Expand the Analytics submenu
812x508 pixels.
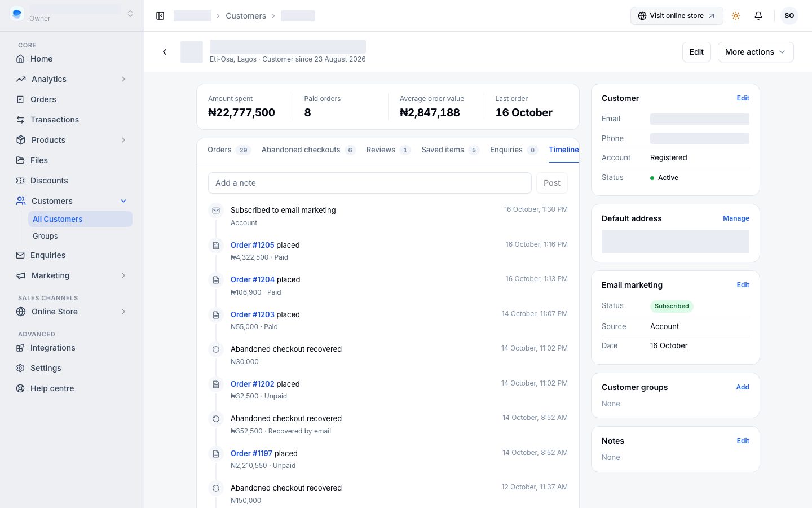pyautogui.click(x=123, y=79)
